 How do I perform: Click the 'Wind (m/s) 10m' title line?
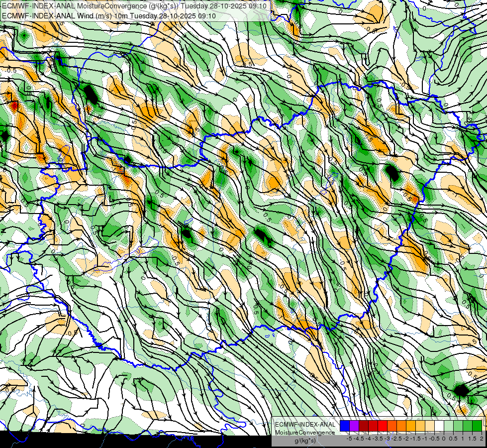point(109,15)
